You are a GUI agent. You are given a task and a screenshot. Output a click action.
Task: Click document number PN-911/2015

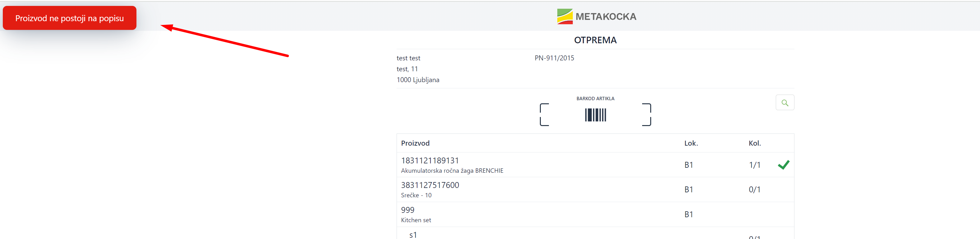[x=554, y=58]
